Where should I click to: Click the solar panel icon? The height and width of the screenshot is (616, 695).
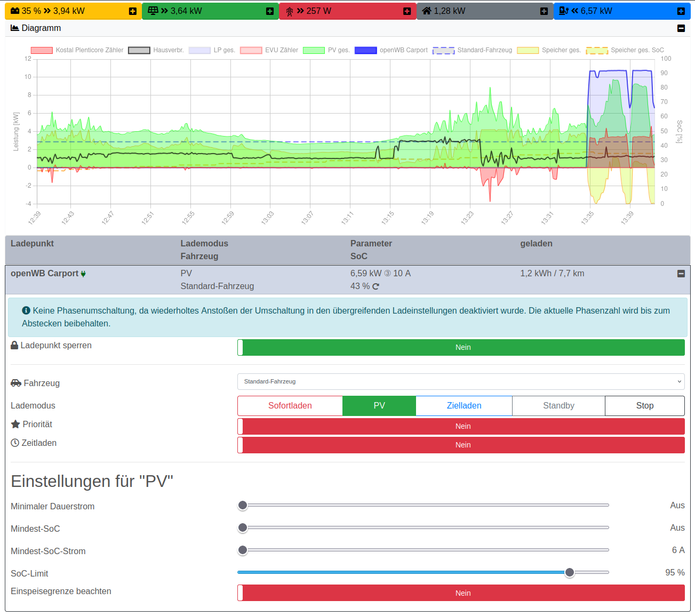coord(153,11)
